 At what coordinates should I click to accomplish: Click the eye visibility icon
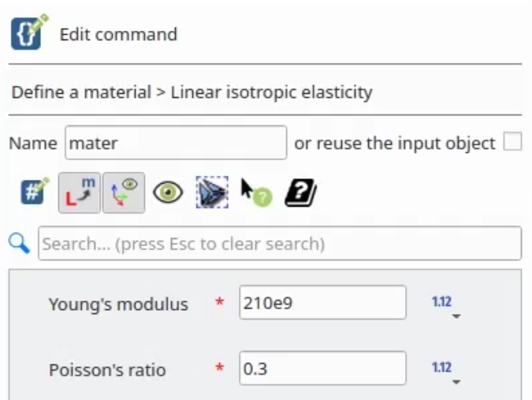tap(169, 193)
